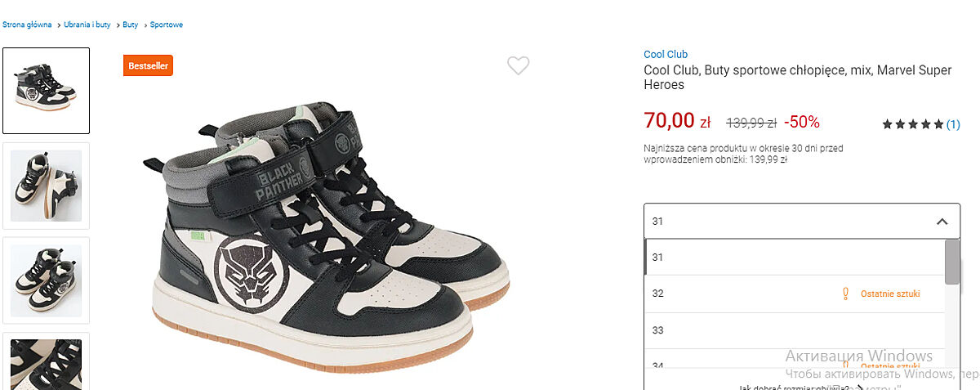The width and height of the screenshot is (980, 390).
Task: Open the Strona główna breadcrumb
Action: point(27,25)
